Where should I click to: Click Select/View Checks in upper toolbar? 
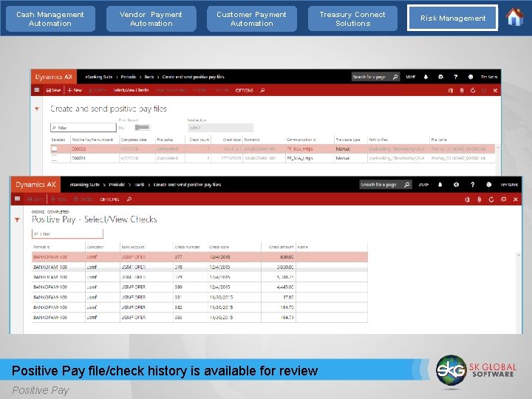(131, 90)
